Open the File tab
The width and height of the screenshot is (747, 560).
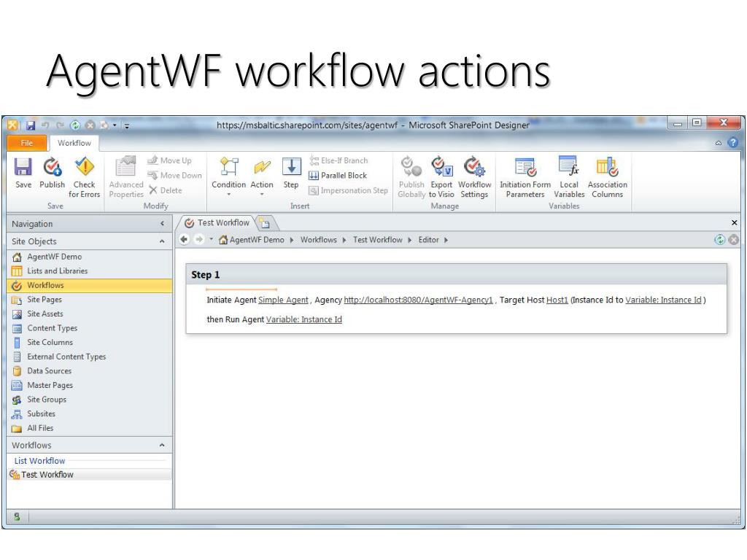(x=27, y=143)
